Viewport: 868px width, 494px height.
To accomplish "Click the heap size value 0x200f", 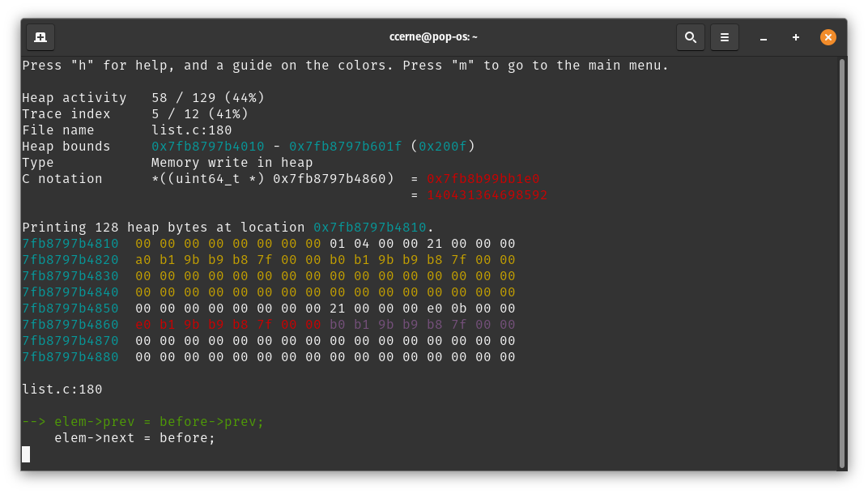I will coord(442,147).
